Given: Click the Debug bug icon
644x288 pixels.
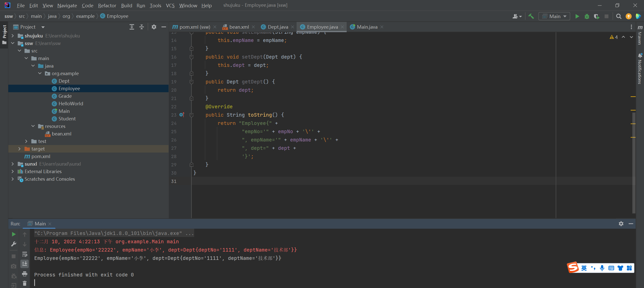Looking at the screenshot, I should [587, 16].
